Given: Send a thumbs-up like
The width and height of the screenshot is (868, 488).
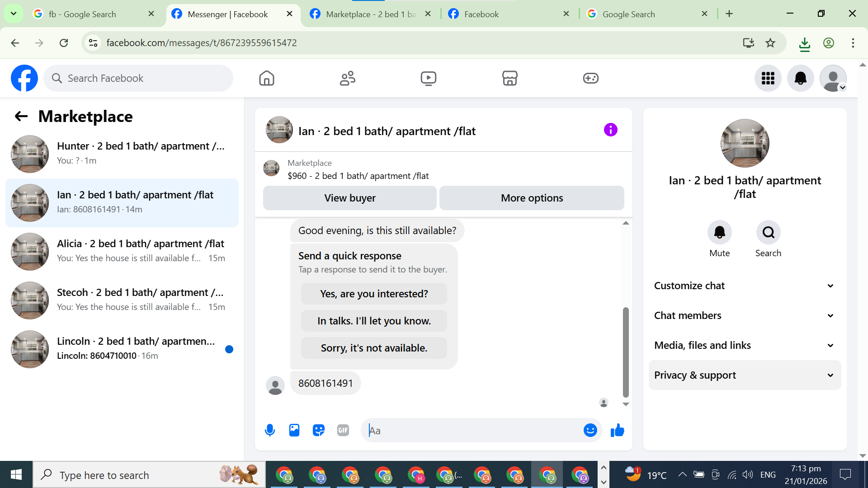Looking at the screenshot, I should coord(617,430).
